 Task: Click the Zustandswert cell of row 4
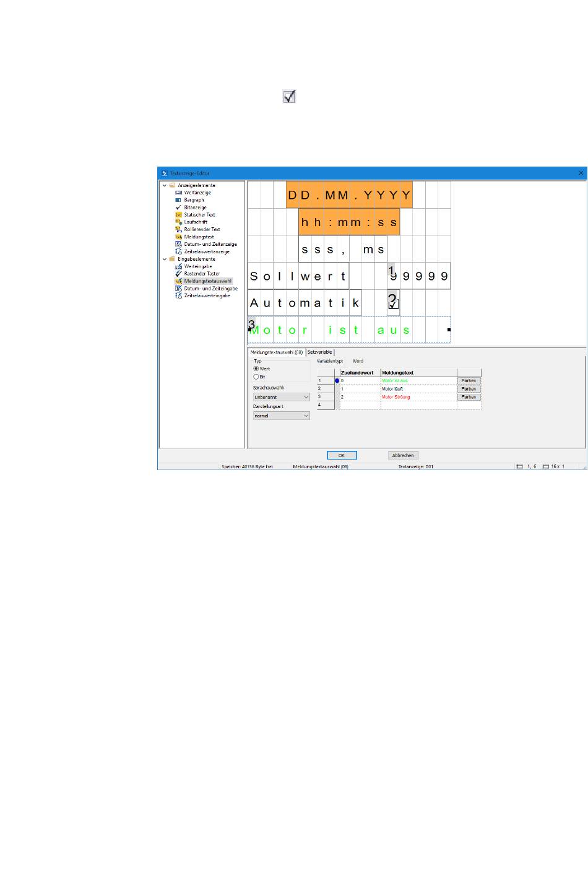click(x=360, y=405)
